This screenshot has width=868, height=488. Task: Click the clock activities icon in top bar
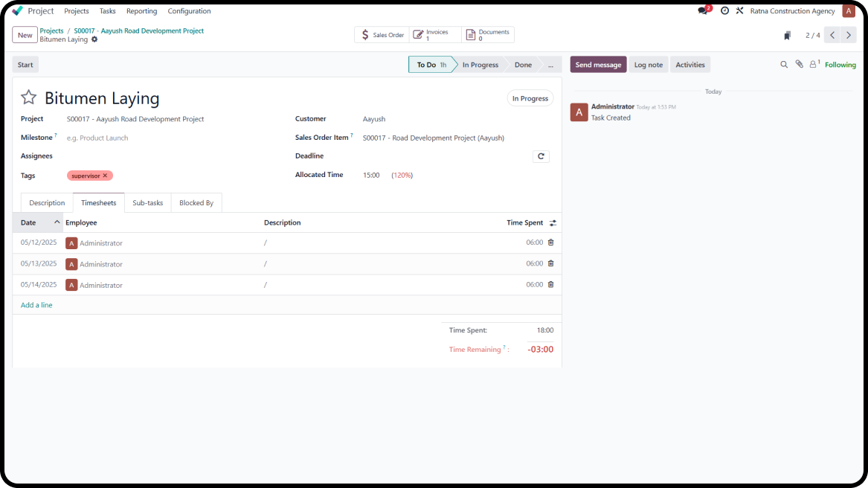tap(724, 11)
